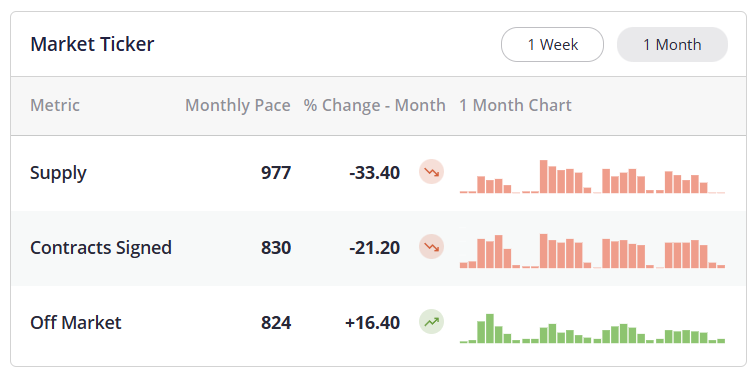Click the Off Market upward trend icon
Screen dimensions: 755x378
click(431, 322)
